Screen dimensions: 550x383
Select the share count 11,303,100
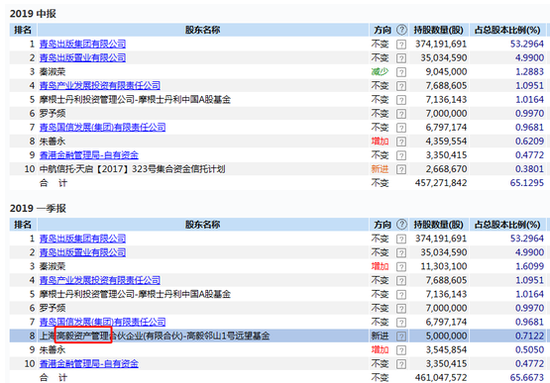[444, 267]
